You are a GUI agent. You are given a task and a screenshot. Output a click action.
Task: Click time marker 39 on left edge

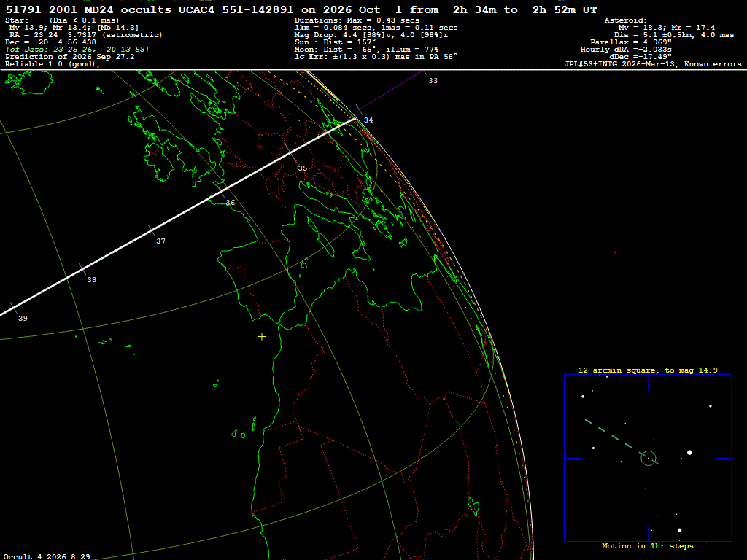pos(23,318)
